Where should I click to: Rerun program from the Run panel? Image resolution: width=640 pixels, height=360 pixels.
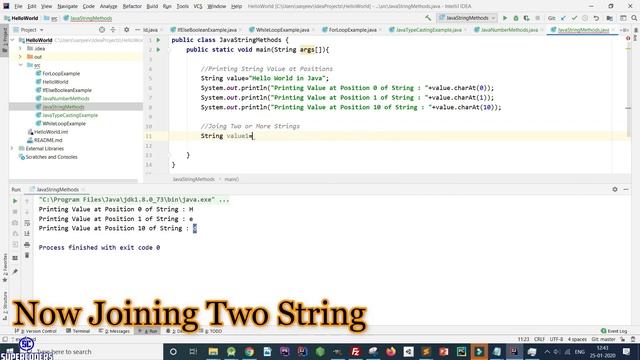(x=15, y=201)
